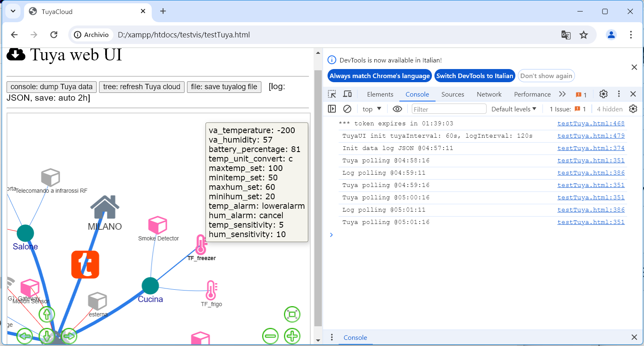Select the Motion Sensor cube node
Viewport: 644px width, 346px height.
pyautogui.click(x=30, y=288)
